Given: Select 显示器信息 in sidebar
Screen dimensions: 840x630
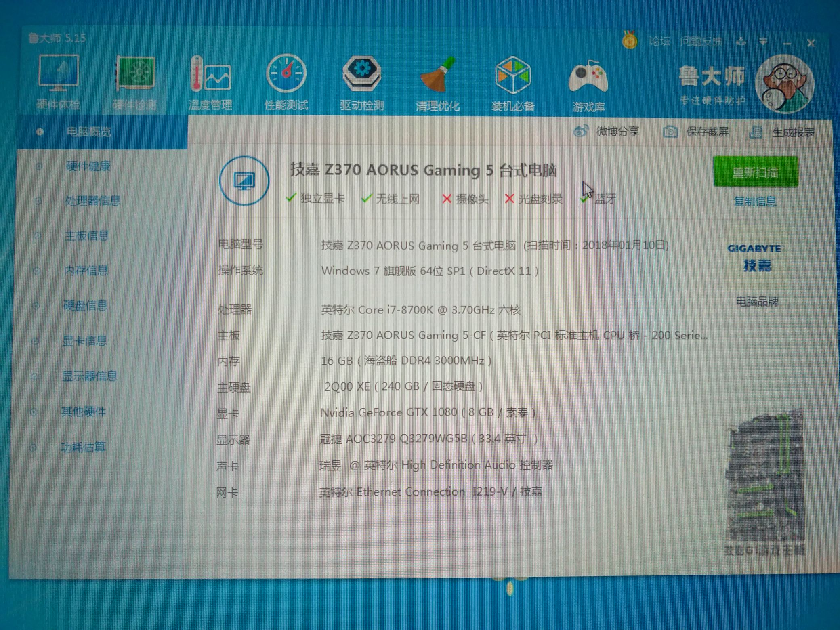Looking at the screenshot, I should pyautogui.click(x=89, y=376).
